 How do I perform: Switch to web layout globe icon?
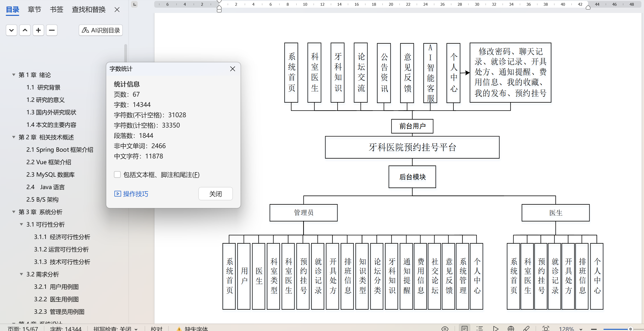click(511, 329)
